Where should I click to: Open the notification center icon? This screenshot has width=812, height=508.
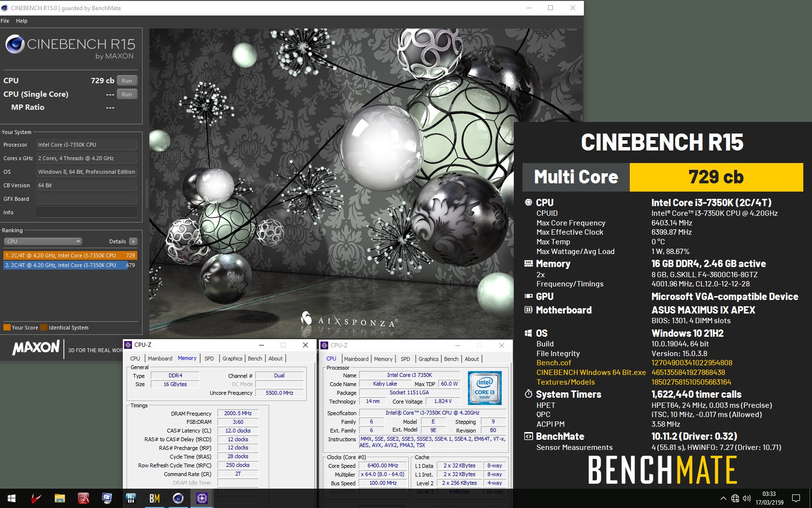[796, 498]
